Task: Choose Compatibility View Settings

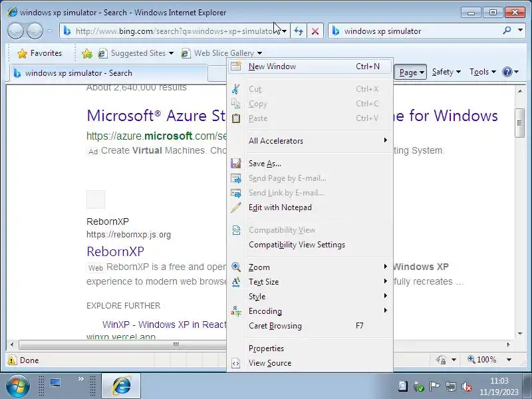Action: 310,245
